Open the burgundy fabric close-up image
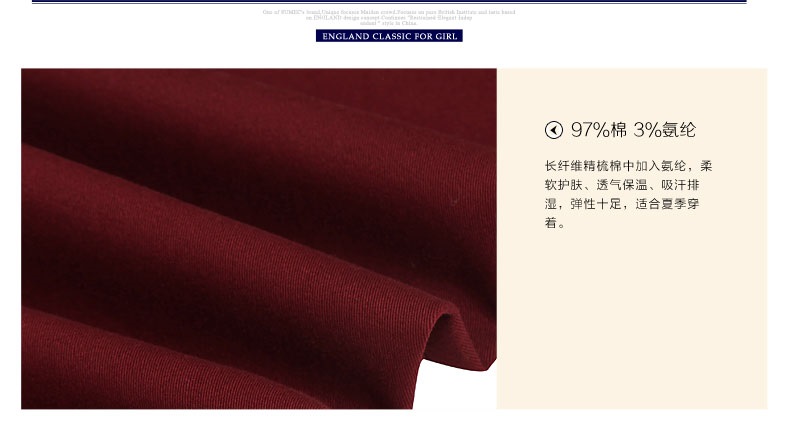 pyautogui.click(x=258, y=239)
